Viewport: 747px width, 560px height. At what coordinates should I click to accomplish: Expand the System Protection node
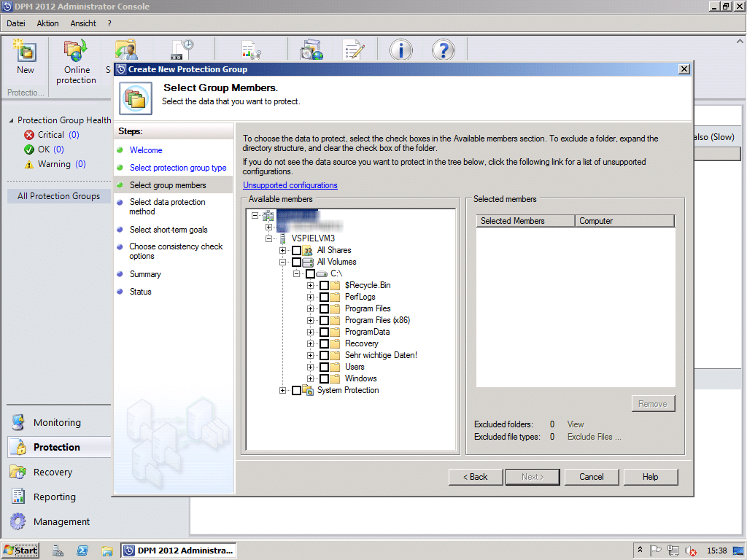click(282, 391)
